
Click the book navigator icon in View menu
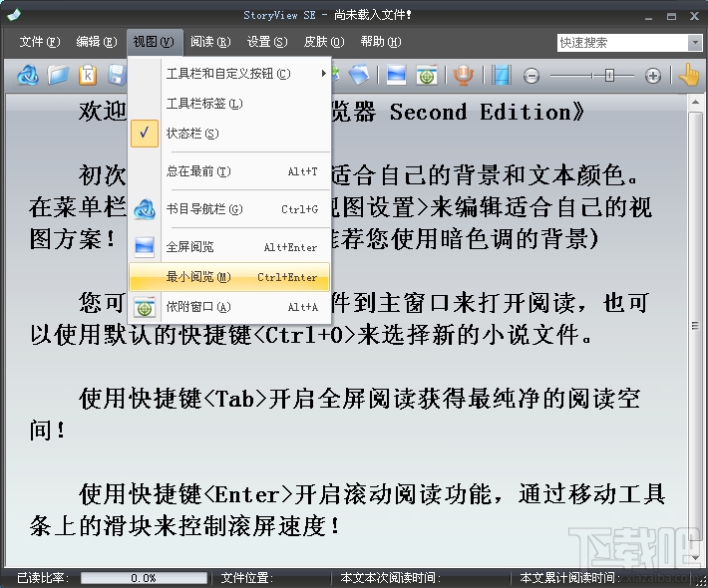click(x=145, y=209)
